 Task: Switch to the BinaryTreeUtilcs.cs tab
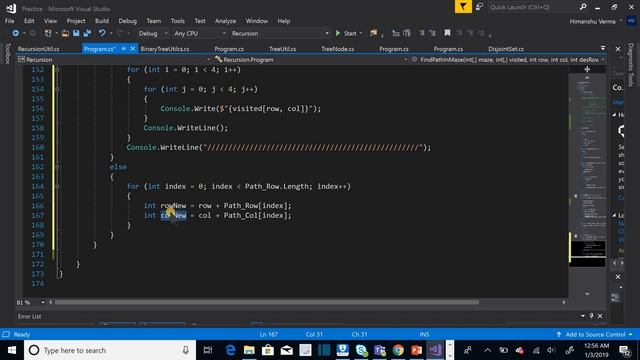click(x=165, y=49)
